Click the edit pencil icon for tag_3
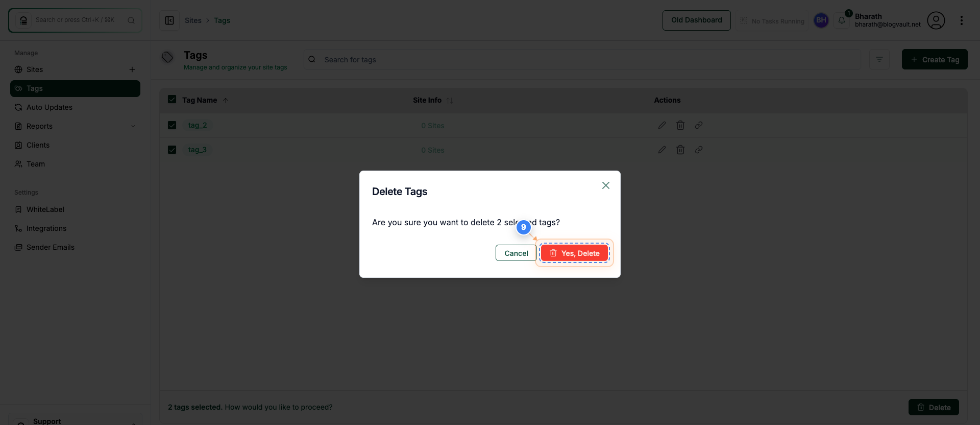The width and height of the screenshot is (980, 425). click(662, 150)
